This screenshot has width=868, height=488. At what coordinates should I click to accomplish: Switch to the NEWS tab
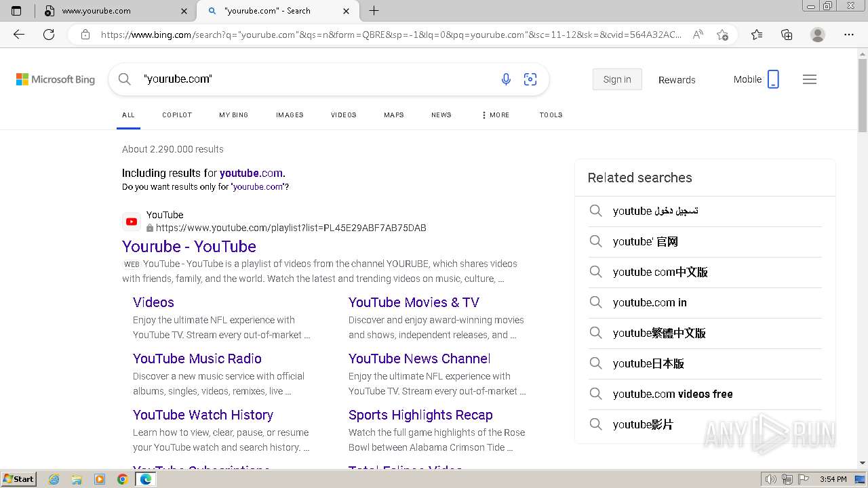pyautogui.click(x=441, y=115)
